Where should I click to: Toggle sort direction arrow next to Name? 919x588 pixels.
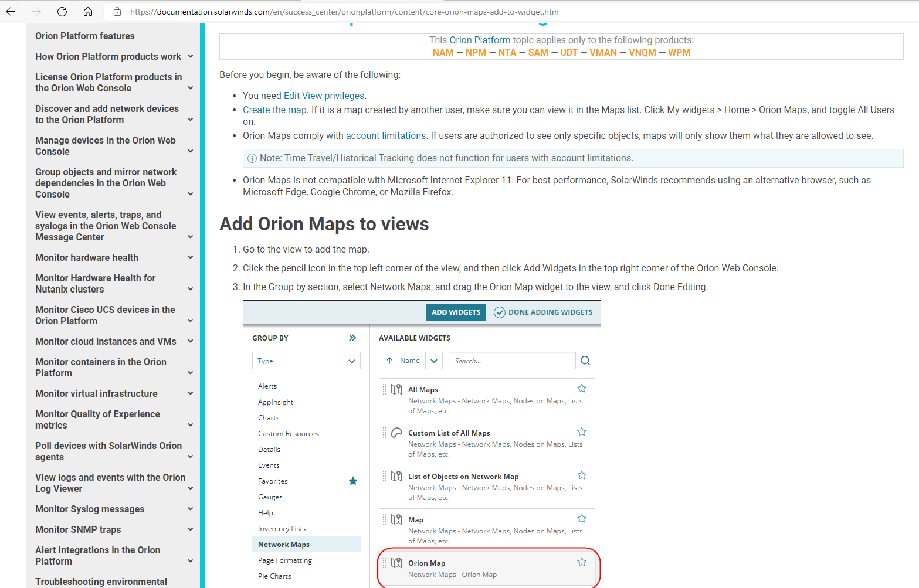click(389, 361)
